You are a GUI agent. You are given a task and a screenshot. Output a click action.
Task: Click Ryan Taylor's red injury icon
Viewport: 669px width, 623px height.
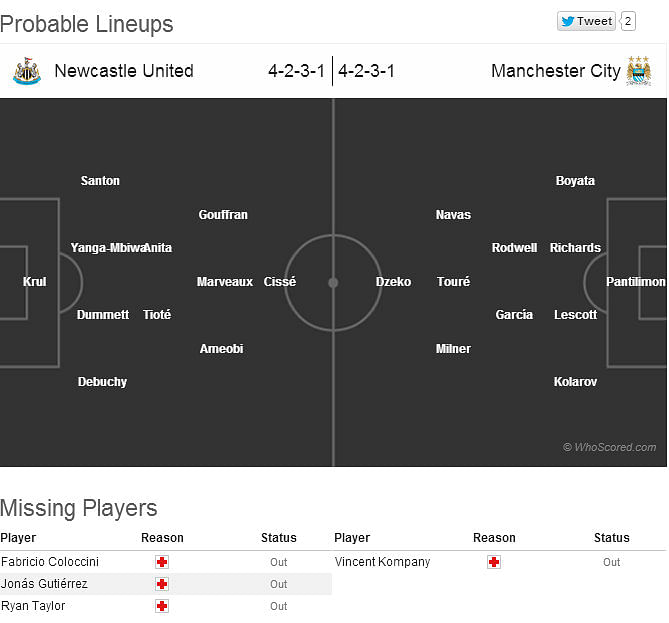162,606
